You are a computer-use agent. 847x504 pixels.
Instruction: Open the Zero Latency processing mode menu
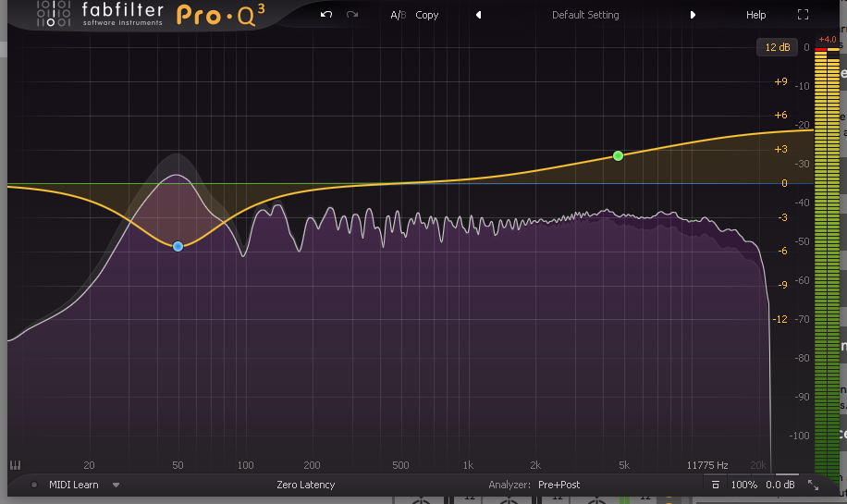tap(306, 485)
